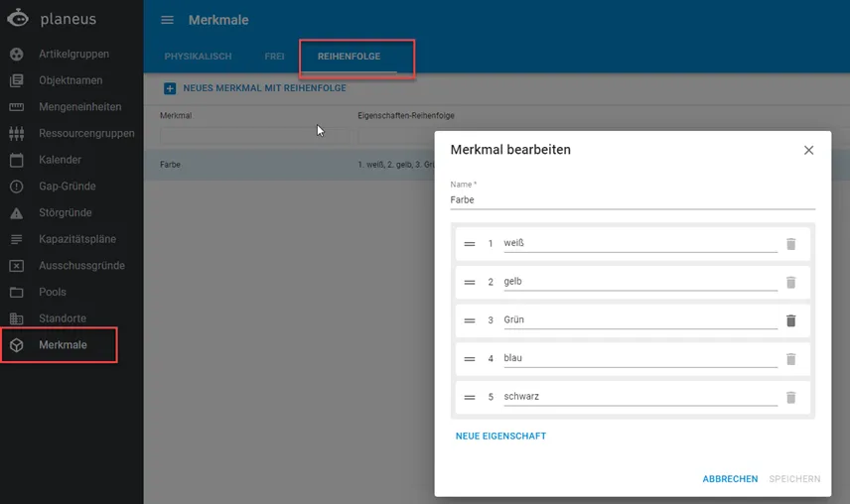Click the Störgründe warning triangle icon

[17, 212]
